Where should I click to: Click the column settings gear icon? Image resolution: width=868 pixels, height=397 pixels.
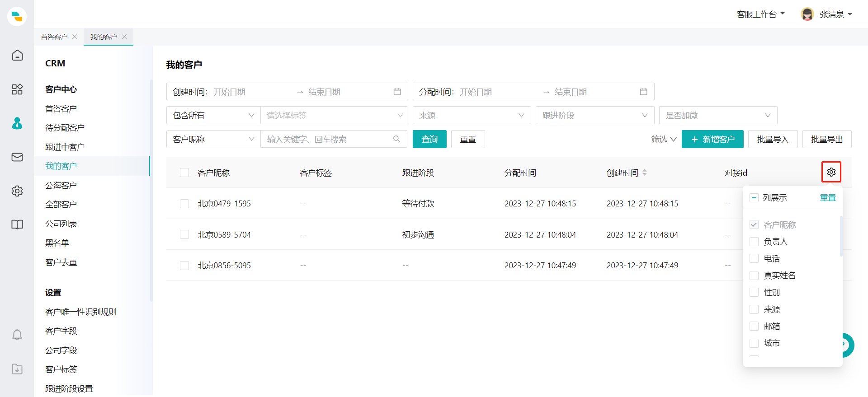coord(831,172)
